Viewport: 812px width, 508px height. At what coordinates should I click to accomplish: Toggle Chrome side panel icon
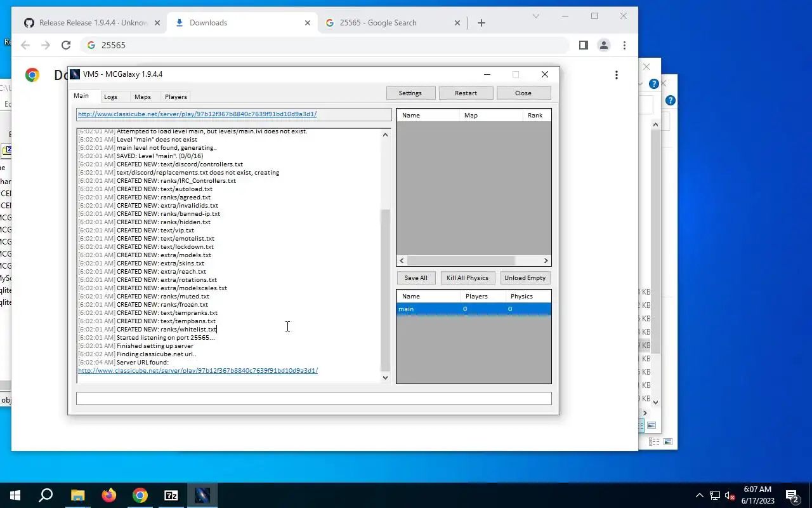point(584,45)
